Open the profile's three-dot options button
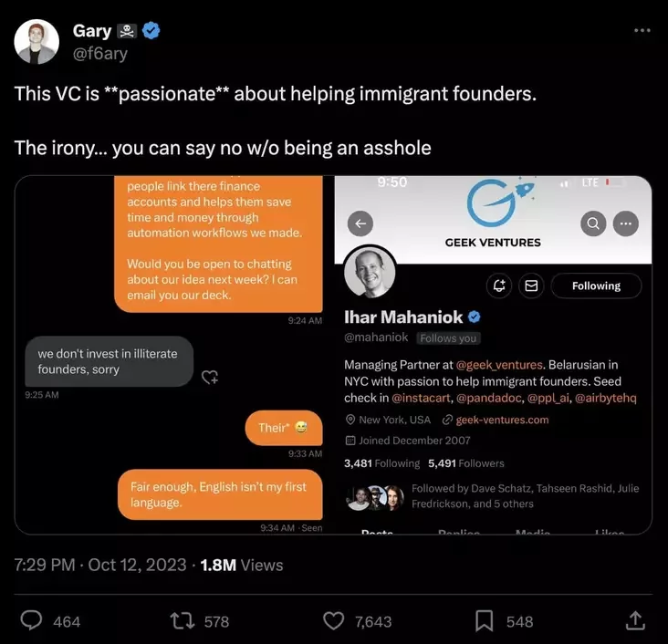 pyautogui.click(x=626, y=223)
